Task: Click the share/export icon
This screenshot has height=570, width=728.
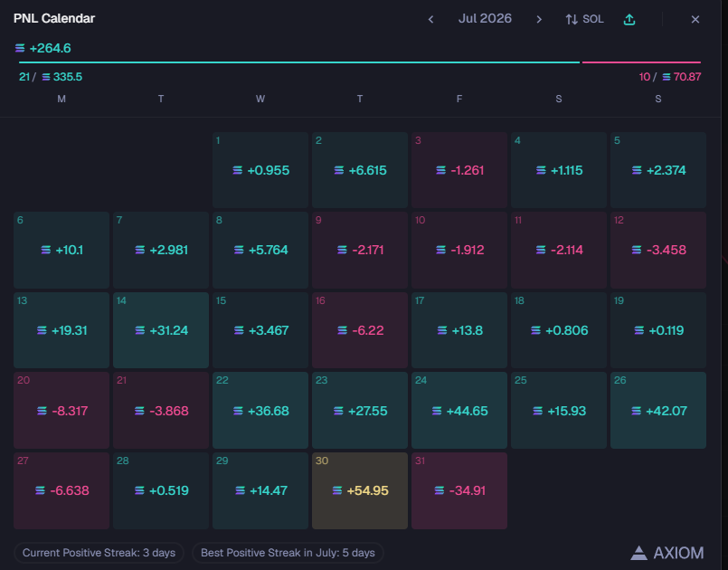Action: tap(629, 19)
